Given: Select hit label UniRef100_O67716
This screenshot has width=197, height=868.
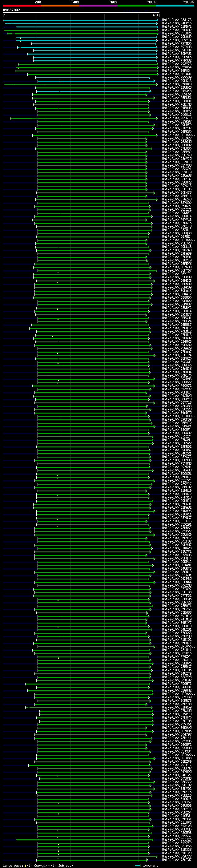Looking at the screenshot, I should click(x=177, y=402).
